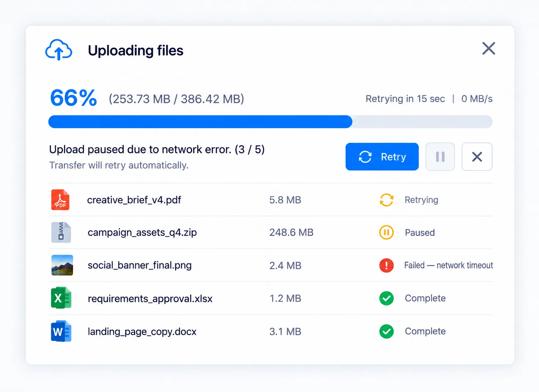Click the 248.6 MB size value
The image size is (539, 392).
point(291,233)
